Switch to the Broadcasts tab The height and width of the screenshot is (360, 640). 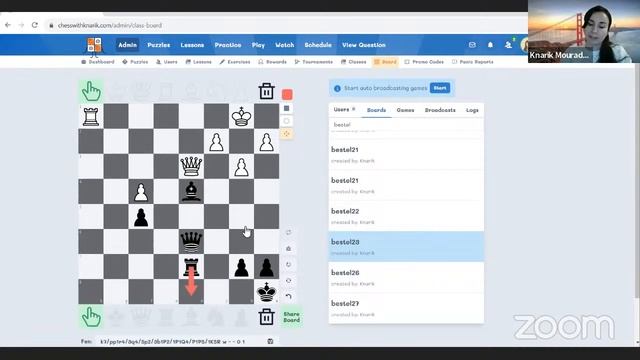click(440, 110)
